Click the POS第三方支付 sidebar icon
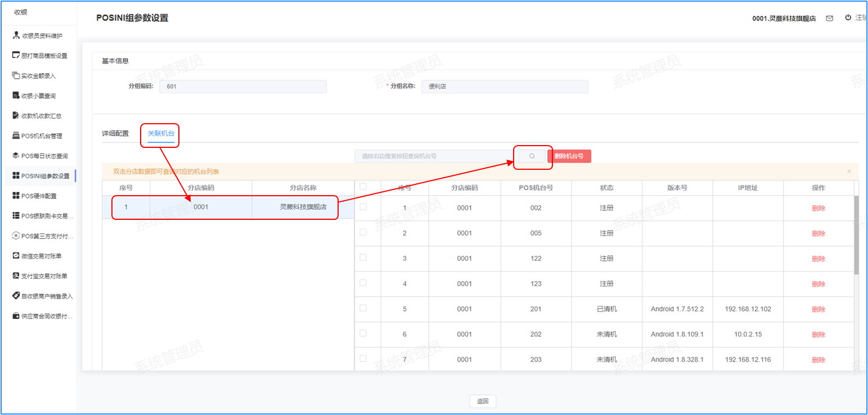Screen dimensions: 868x415 (16, 236)
